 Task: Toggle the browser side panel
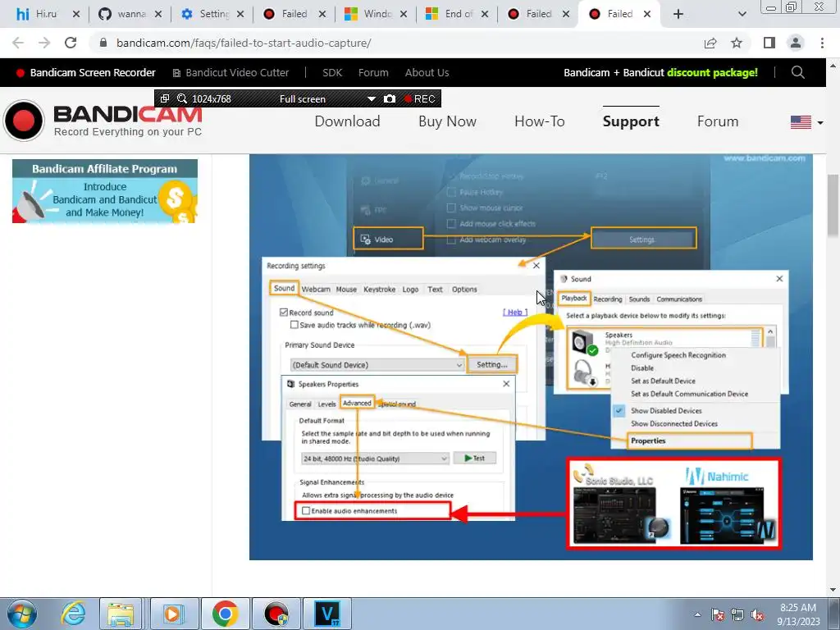coord(769,43)
